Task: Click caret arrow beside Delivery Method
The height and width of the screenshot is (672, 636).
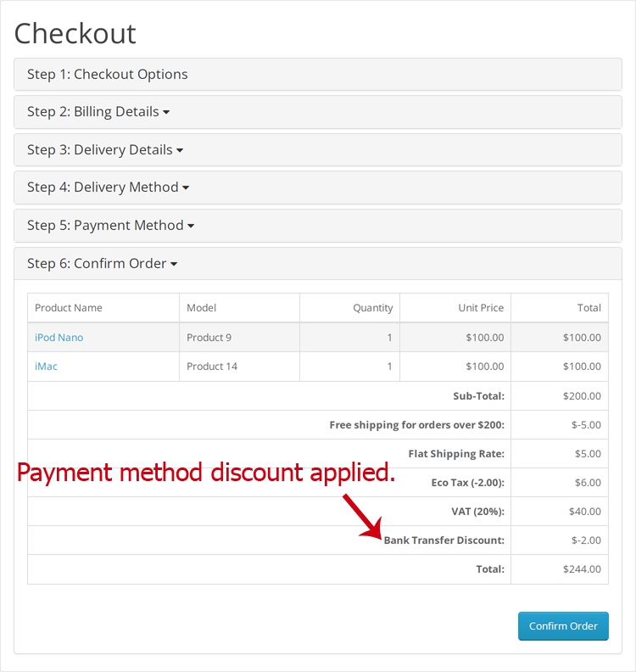Action: 186,188
